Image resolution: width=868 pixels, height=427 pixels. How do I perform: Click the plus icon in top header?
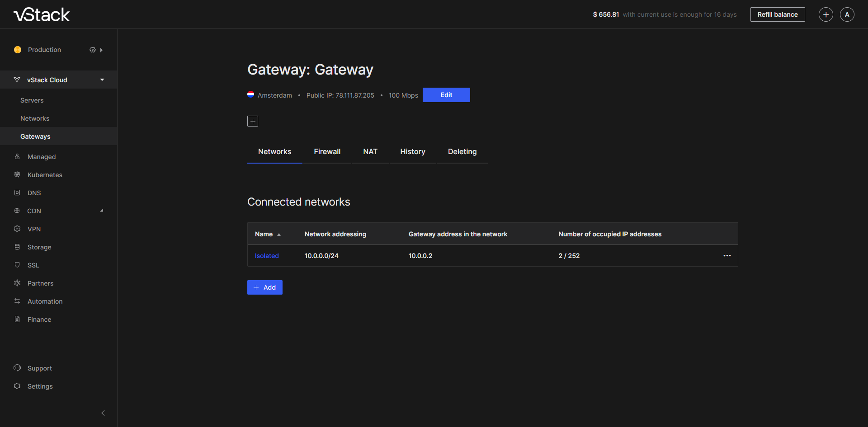[x=826, y=14]
